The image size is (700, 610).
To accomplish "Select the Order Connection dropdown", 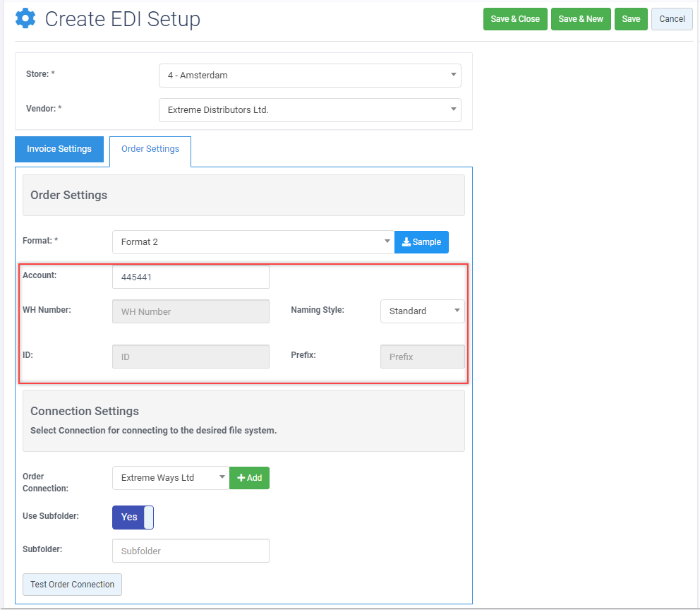I will click(x=171, y=478).
